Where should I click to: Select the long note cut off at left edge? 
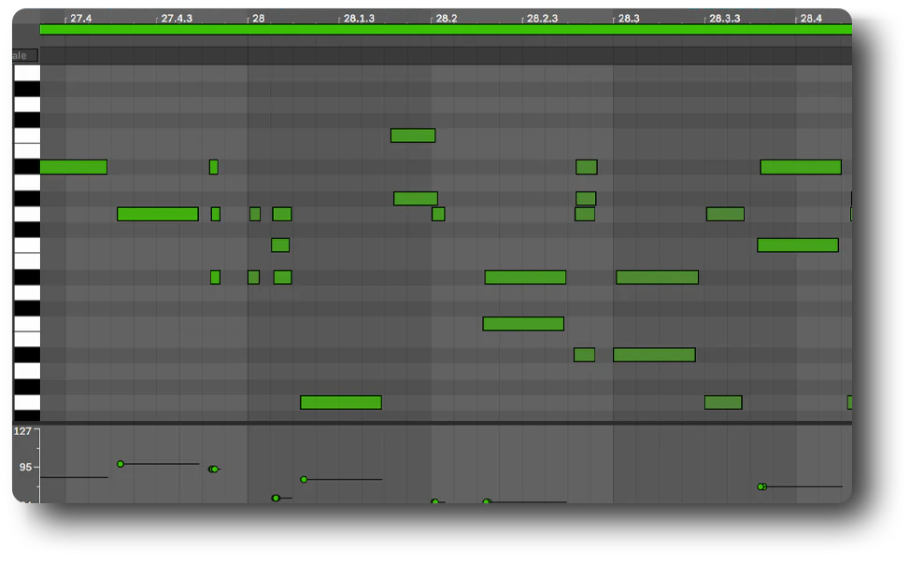click(74, 167)
